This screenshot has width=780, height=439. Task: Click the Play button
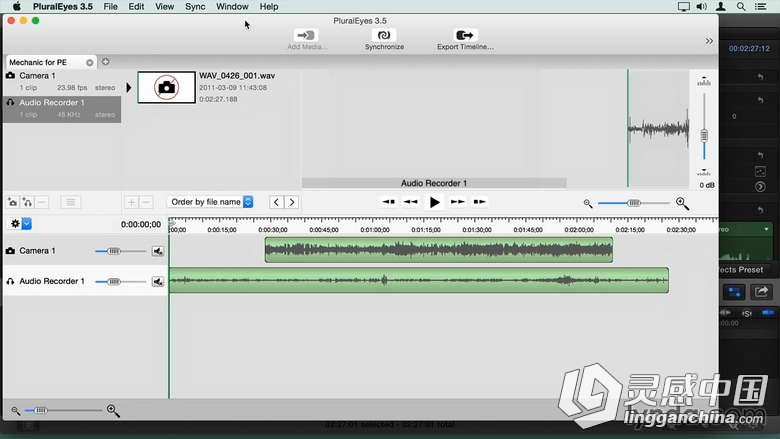[434, 202]
